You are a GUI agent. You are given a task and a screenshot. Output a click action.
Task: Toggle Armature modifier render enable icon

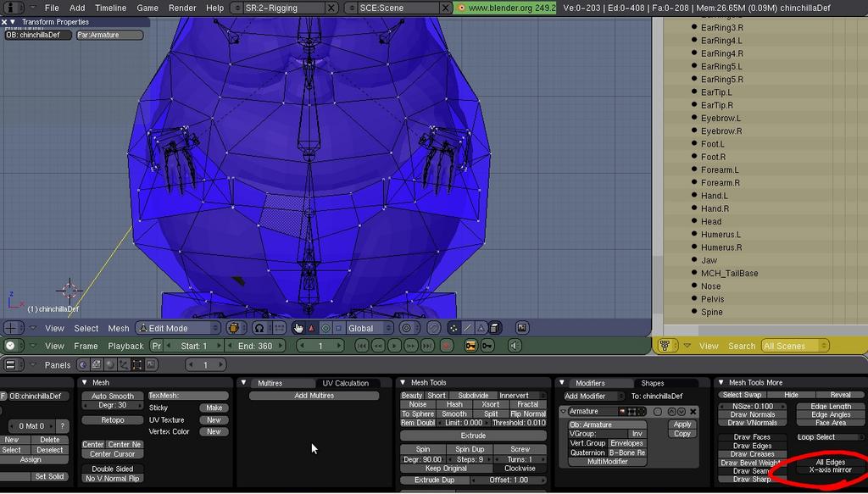click(x=622, y=412)
